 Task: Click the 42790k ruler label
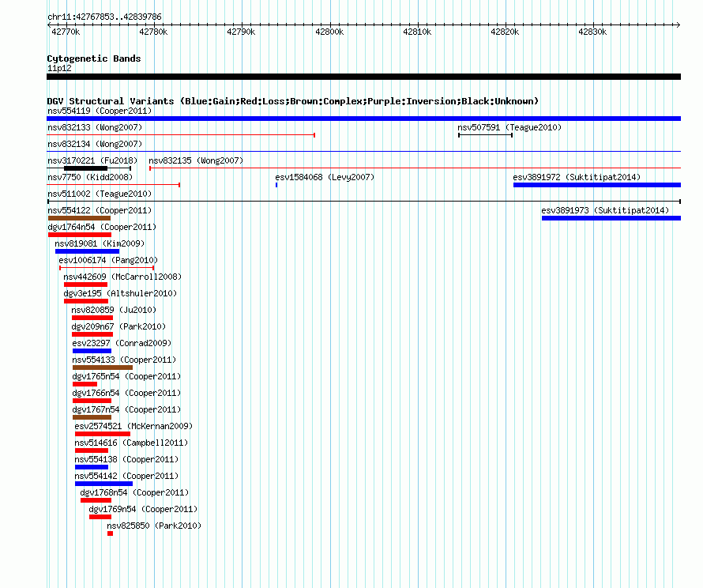click(241, 32)
